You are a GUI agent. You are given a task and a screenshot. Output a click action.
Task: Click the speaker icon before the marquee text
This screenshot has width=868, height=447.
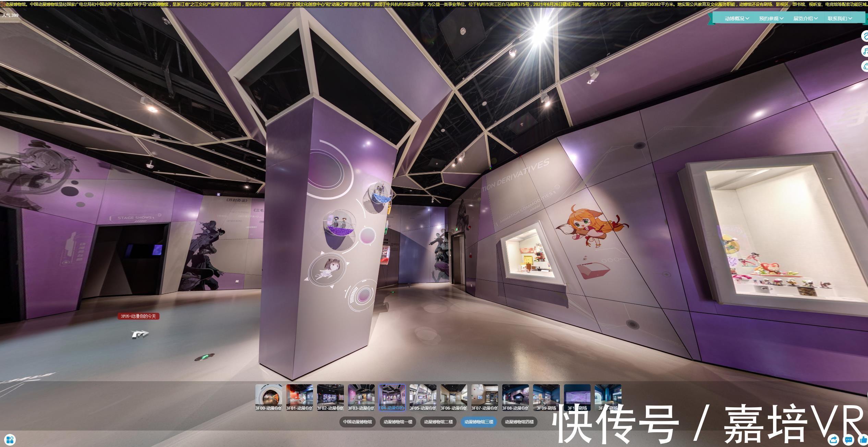3,4
